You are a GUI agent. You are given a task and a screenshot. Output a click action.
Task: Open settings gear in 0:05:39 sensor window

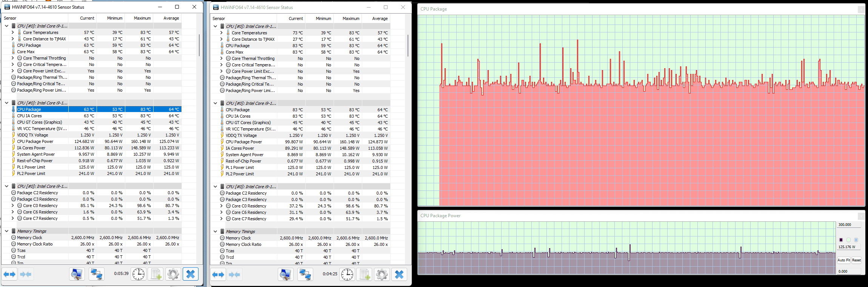pos(173,274)
